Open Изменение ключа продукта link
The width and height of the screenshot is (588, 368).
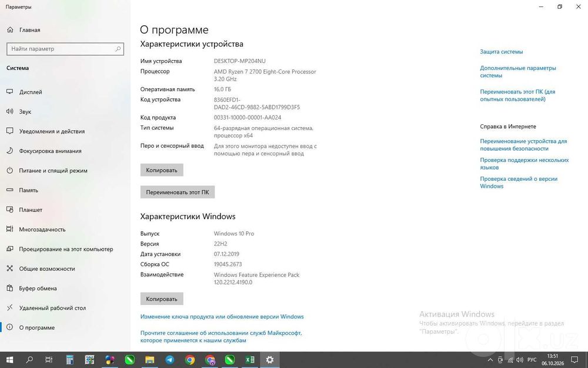click(x=222, y=317)
